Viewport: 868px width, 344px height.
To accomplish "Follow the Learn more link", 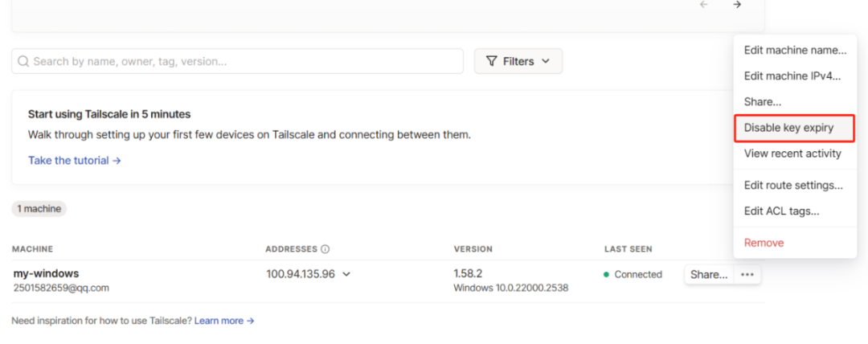I will coord(224,321).
